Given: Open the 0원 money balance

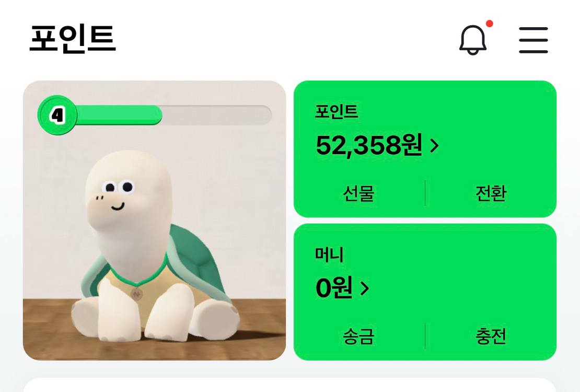Looking at the screenshot, I should [x=334, y=287].
